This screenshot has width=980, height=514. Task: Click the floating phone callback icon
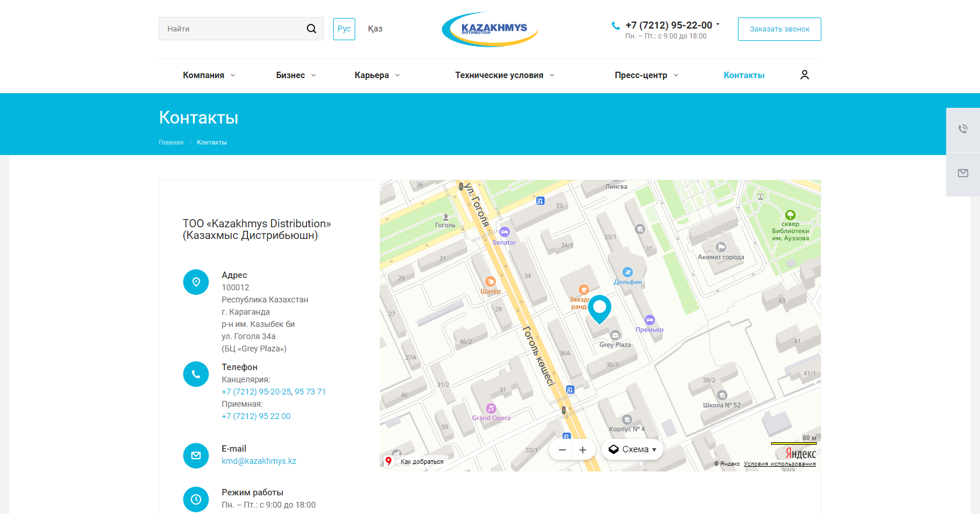(x=963, y=129)
